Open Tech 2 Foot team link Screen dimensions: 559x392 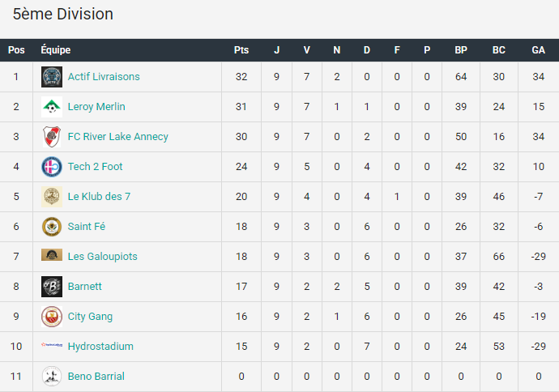pos(95,166)
